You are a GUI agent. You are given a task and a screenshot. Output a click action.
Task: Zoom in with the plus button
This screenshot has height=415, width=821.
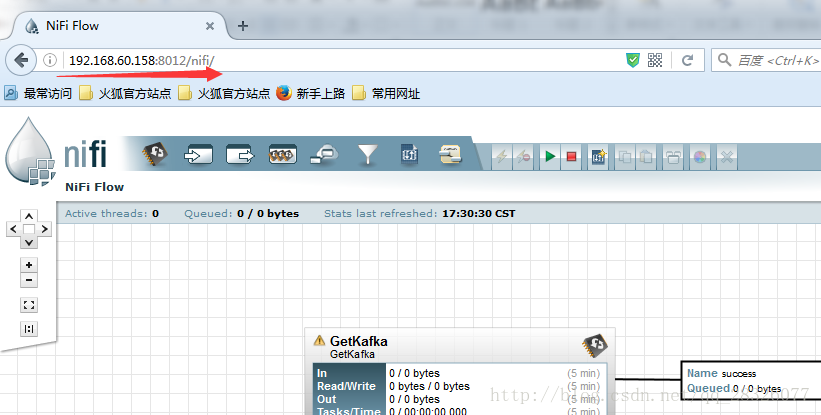point(29,265)
